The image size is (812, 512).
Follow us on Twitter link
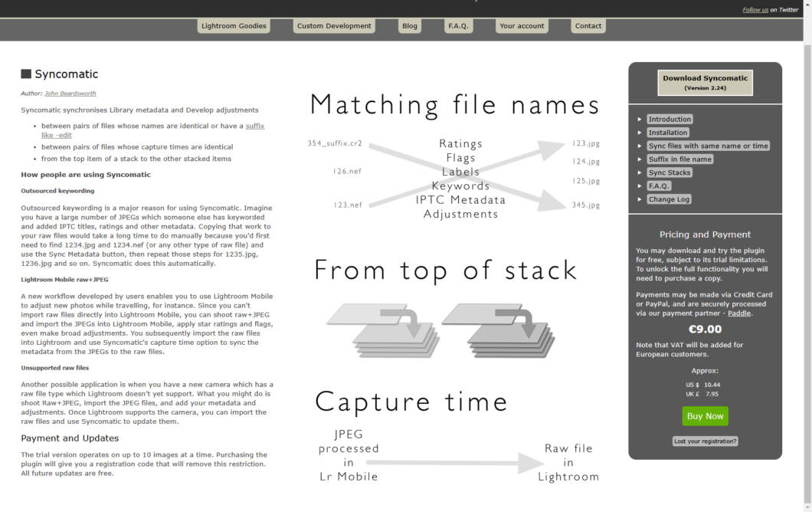755,10
